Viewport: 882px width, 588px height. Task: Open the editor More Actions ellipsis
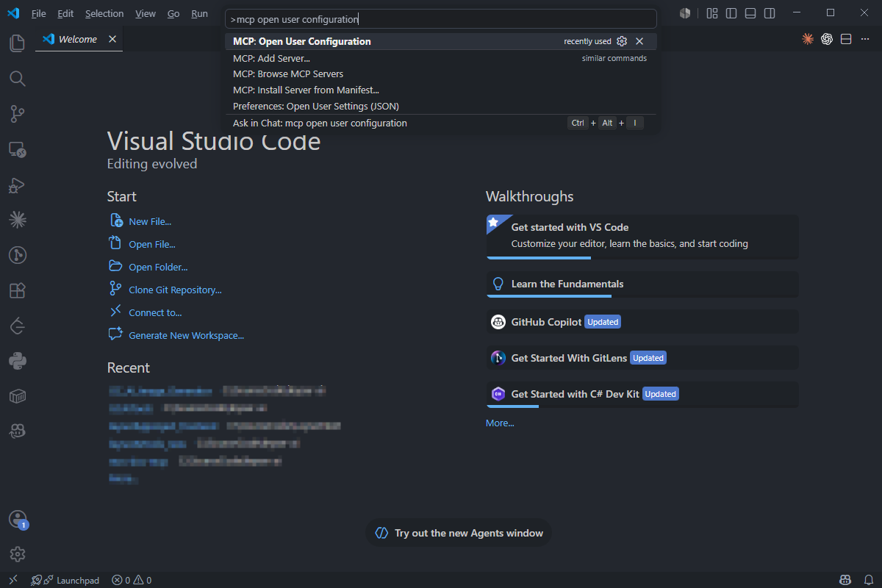[865, 39]
